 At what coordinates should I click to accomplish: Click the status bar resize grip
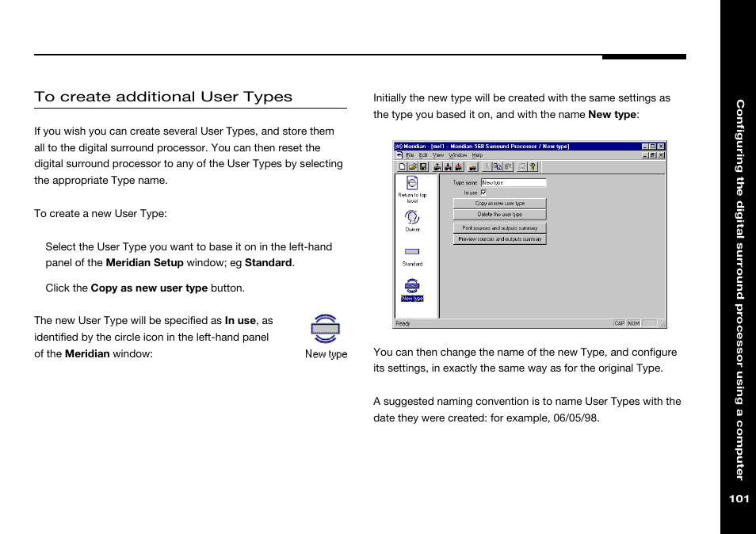point(663,324)
